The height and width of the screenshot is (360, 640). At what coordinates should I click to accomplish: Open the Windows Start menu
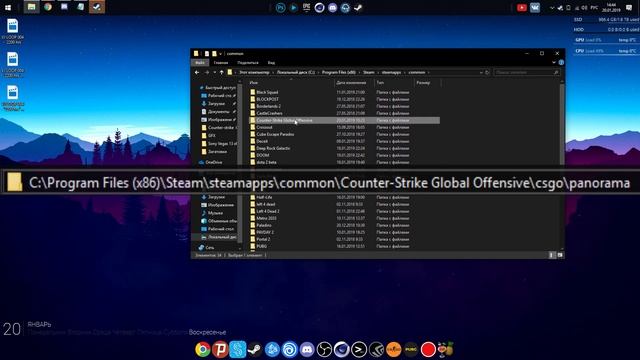click(x=7, y=7)
